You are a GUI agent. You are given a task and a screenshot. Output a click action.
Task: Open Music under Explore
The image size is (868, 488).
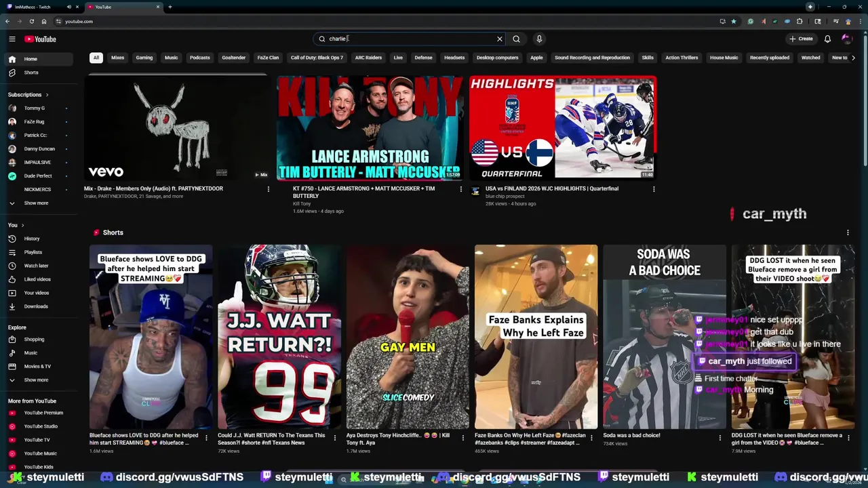(x=39, y=352)
